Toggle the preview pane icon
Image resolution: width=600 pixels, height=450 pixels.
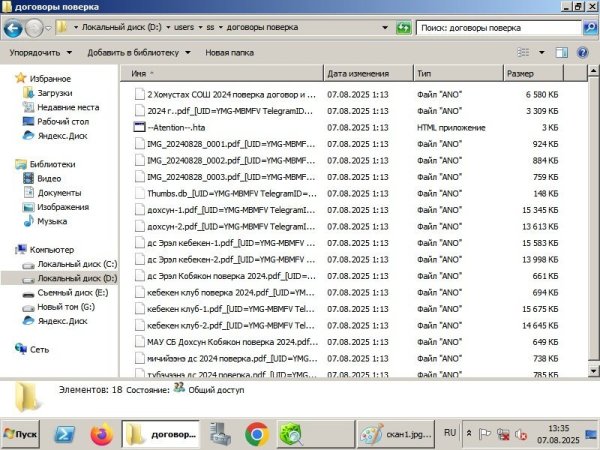pos(566,52)
